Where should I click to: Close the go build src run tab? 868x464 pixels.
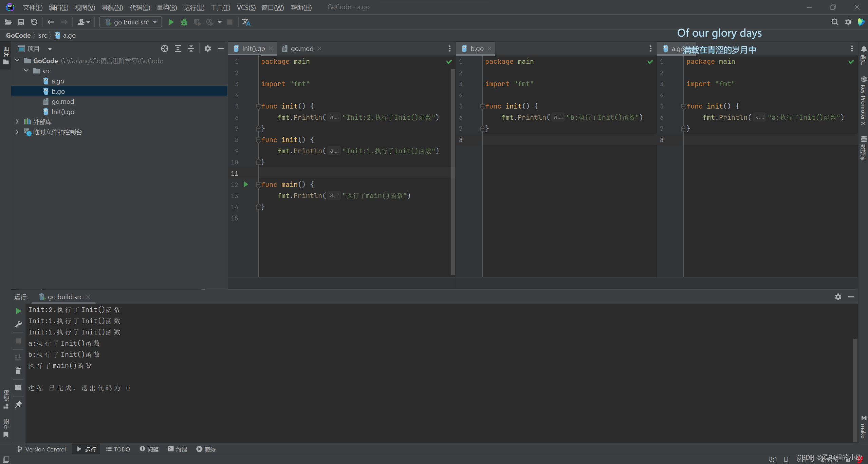click(88, 297)
